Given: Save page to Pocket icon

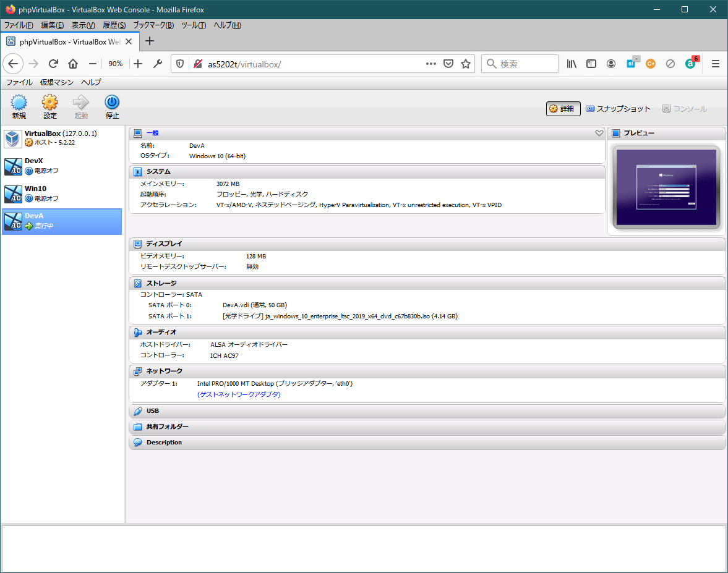Looking at the screenshot, I should (x=448, y=64).
